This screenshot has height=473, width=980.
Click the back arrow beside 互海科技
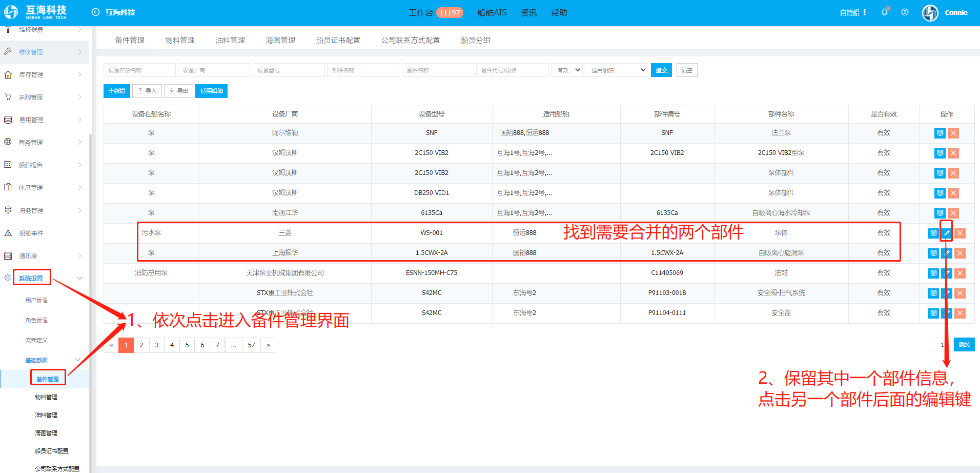95,12
